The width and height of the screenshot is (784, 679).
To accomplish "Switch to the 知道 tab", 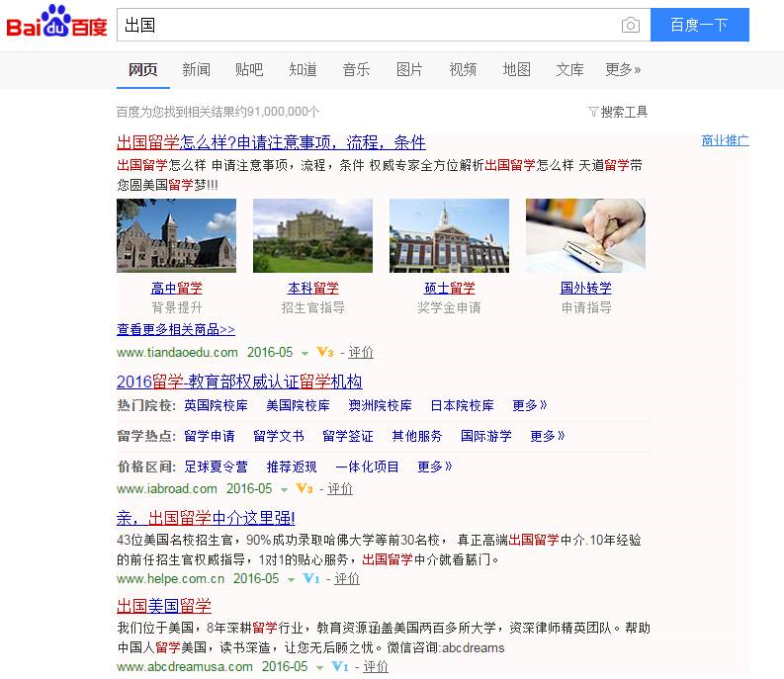I will tap(303, 69).
